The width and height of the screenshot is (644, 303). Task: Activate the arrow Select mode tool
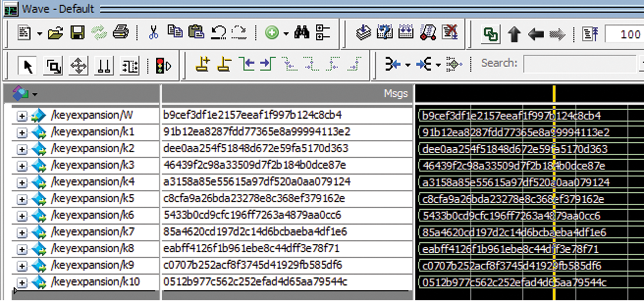[x=28, y=67]
